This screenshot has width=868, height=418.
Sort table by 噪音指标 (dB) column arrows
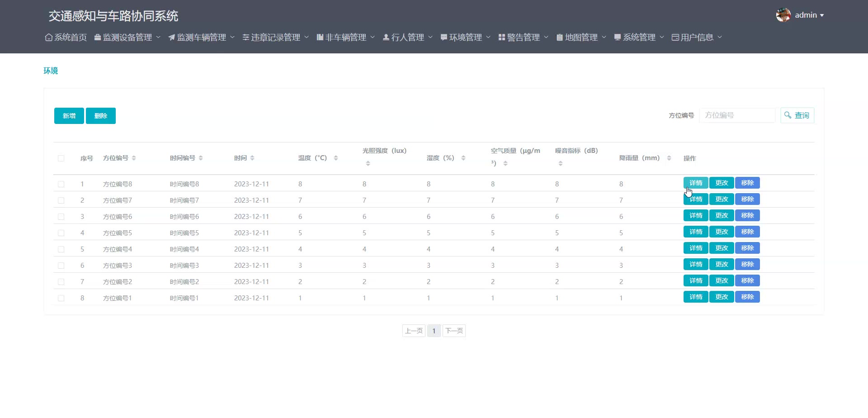[561, 163]
